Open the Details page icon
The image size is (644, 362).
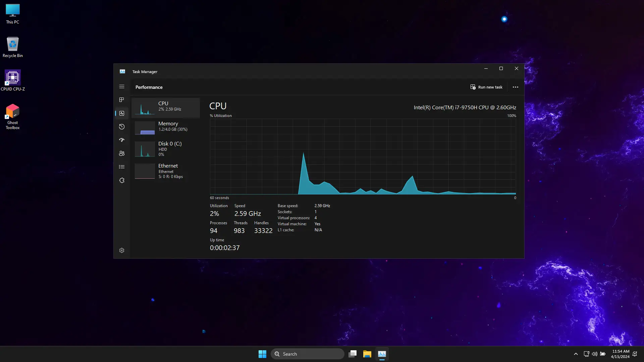[x=122, y=167]
